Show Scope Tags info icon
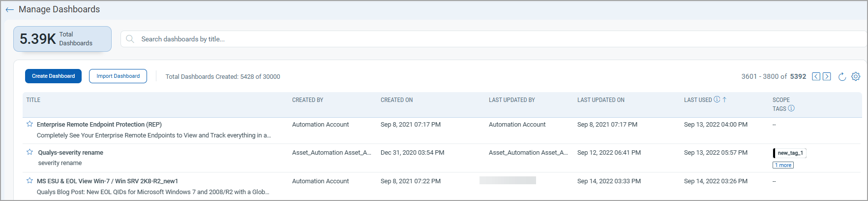The image size is (868, 201). click(x=791, y=108)
